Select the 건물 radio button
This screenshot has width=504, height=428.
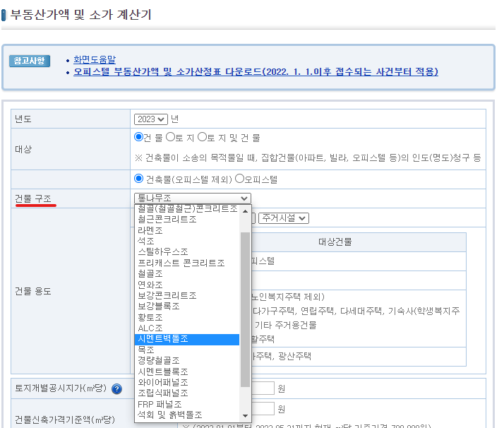(x=139, y=137)
